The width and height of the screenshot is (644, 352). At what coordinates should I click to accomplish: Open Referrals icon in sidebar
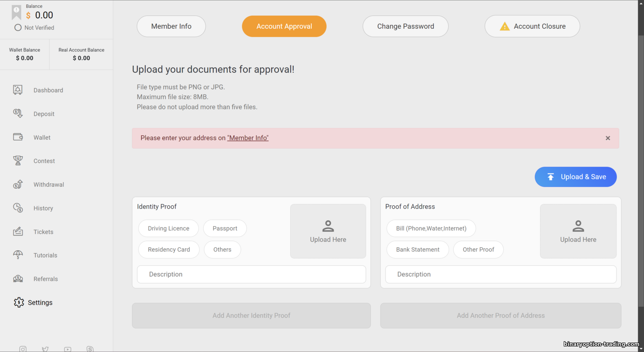pos(18,279)
